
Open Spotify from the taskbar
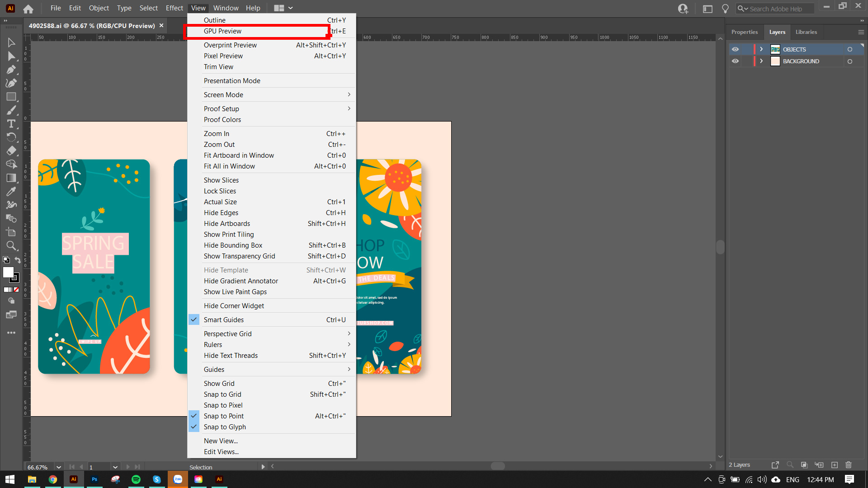pos(136,479)
